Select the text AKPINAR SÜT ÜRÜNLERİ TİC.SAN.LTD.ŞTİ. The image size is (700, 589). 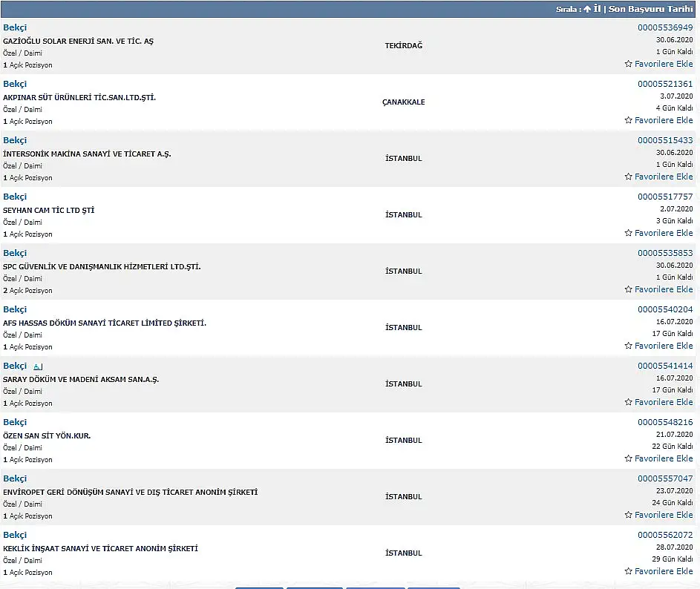(x=79, y=98)
